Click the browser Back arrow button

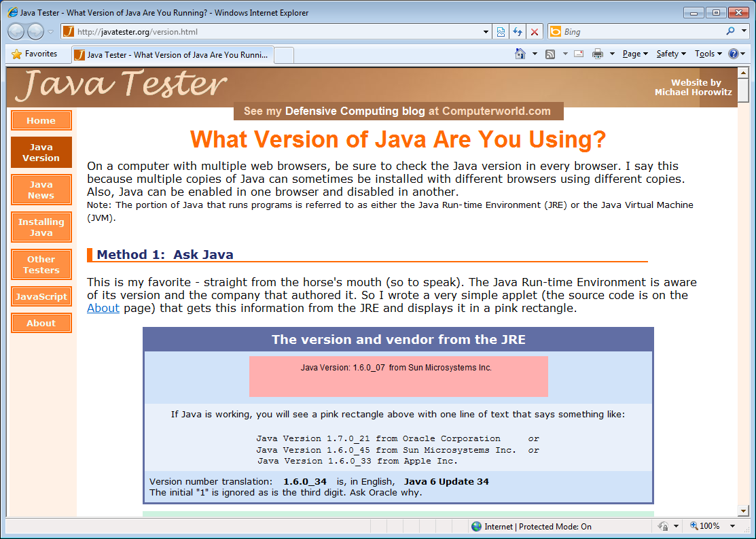point(16,31)
